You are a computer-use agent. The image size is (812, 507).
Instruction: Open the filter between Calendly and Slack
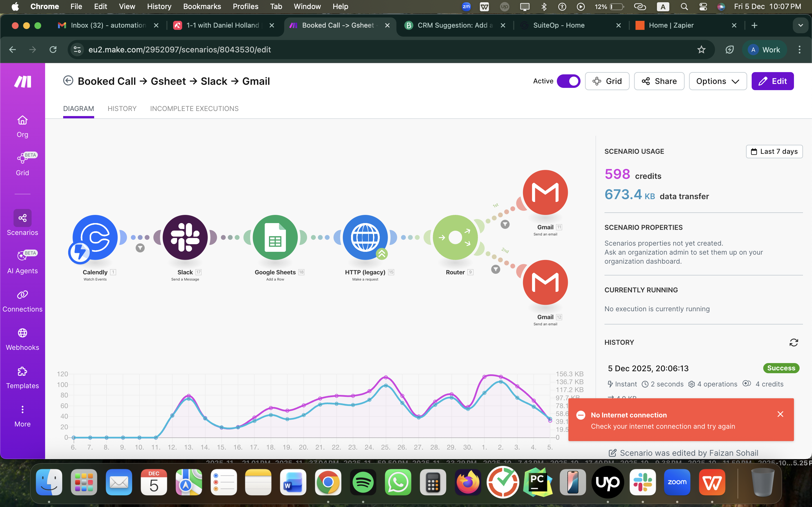(x=140, y=248)
